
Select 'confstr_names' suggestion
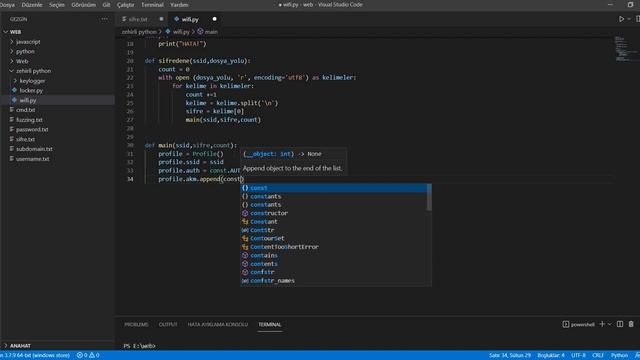[334, 281]
